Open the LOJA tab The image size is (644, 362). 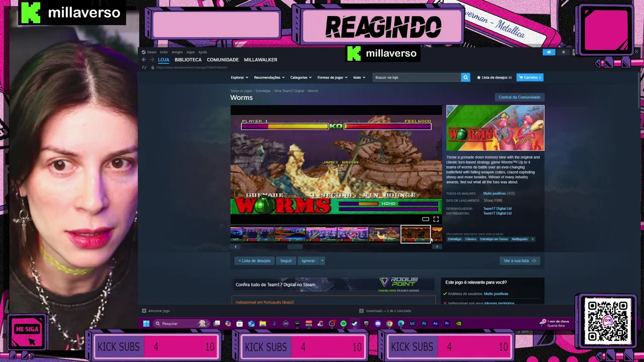click(164, 59)
